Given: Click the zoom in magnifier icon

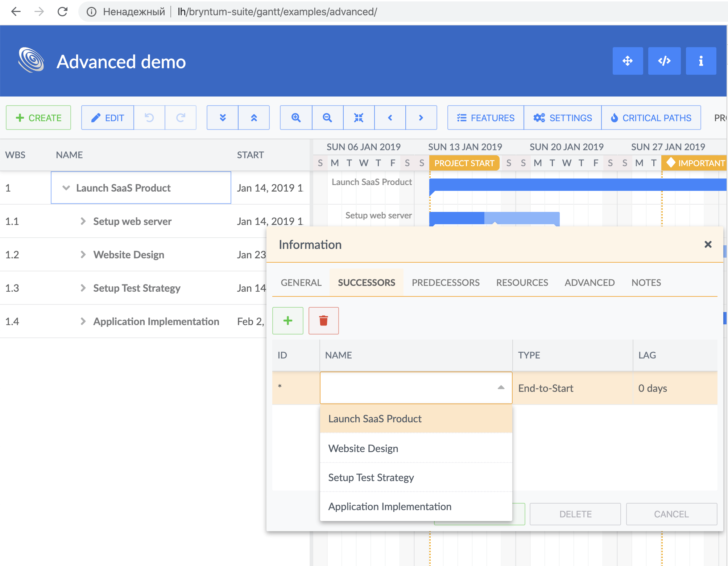Looking at the screenshot, I should coord(296,118).
